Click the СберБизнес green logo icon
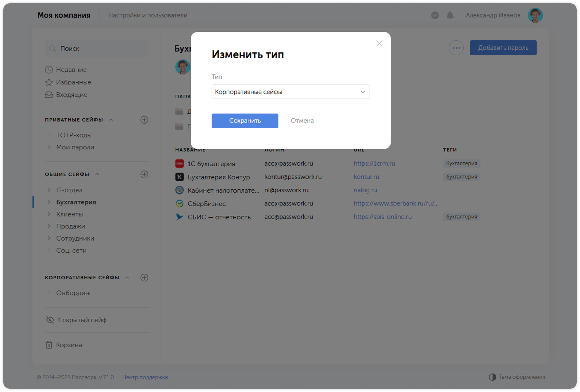Image resolution: width=580 pixels, height=392 pixels. (x=179, y=204)
